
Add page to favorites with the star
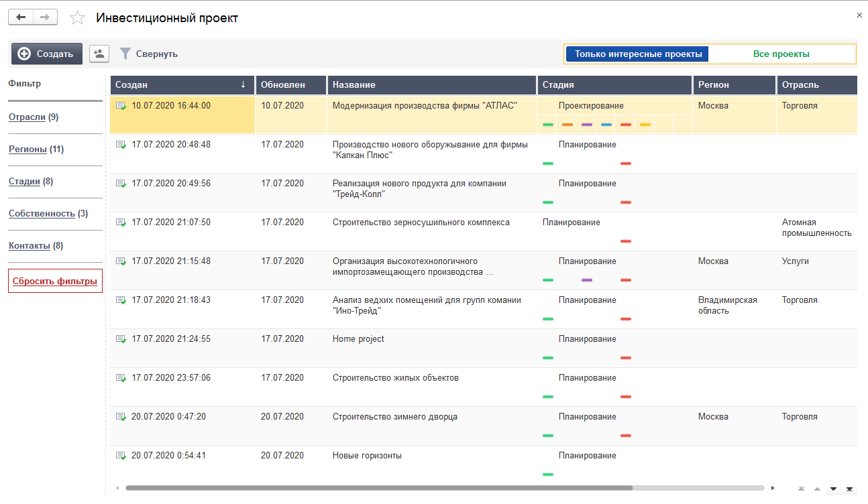click(x=78, y=18)
